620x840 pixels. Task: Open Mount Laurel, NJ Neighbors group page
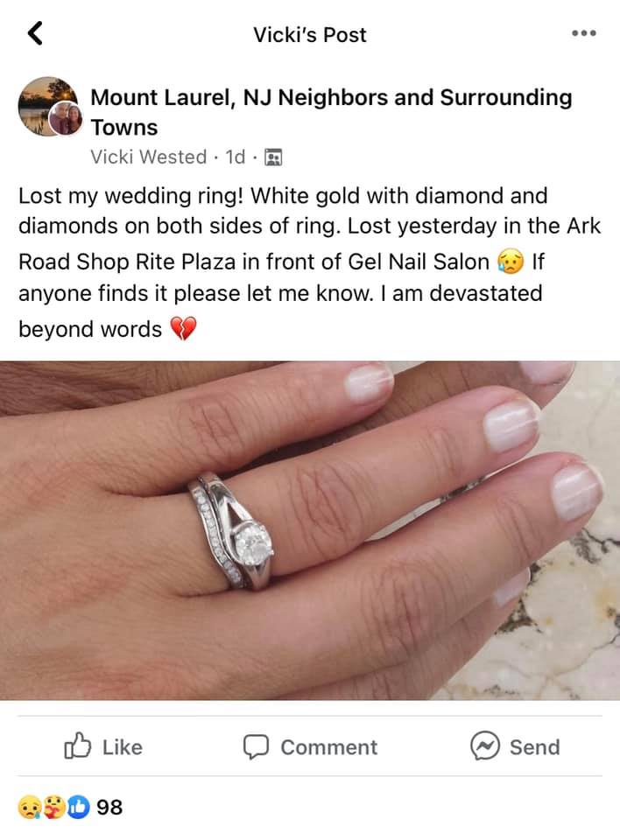(x=331, y=112)
